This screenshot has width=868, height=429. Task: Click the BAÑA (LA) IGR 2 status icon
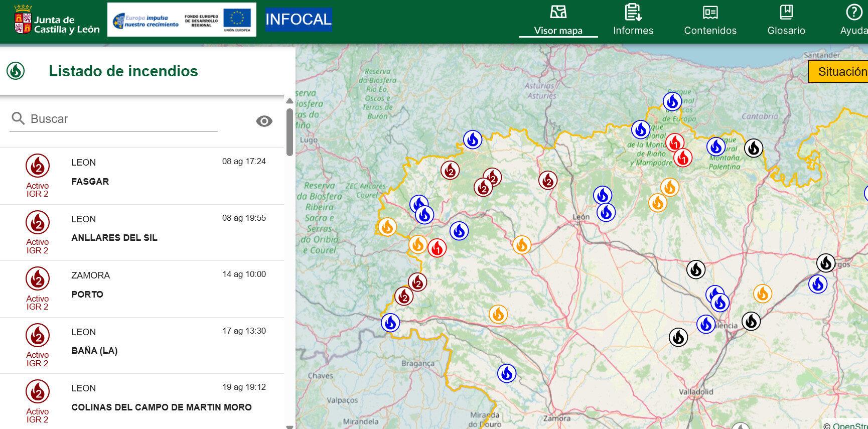point(38,336)
